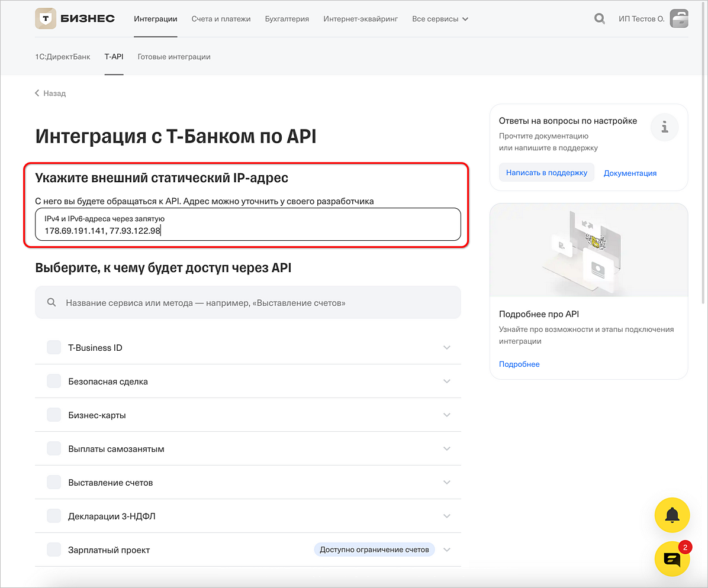Open the Документация link
The height and width of the screenshot is (588, 708).
[630, 173]
